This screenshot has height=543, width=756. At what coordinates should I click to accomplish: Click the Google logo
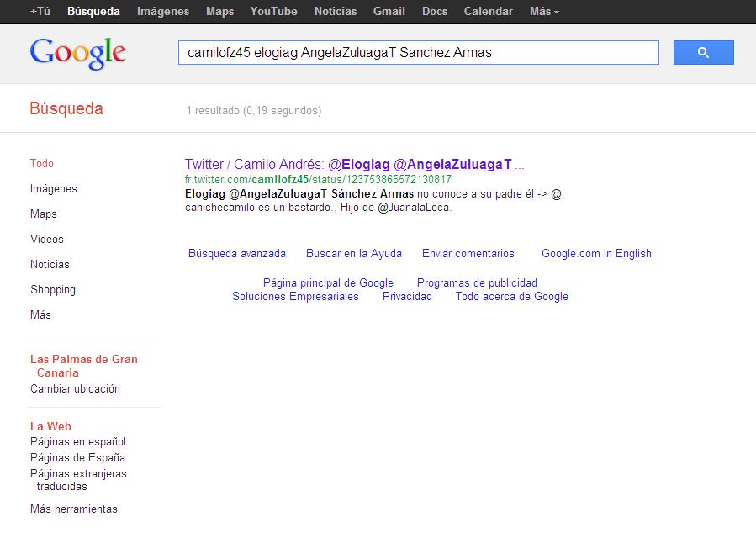click(x=78, y=54)
